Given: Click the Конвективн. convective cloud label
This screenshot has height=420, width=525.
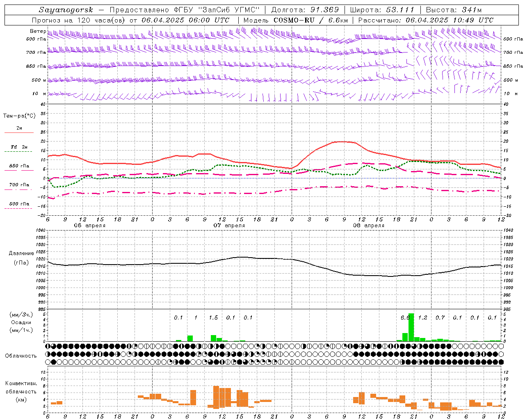Looking at the screenshot, I should pyautogui.click(x=21, y=383).
